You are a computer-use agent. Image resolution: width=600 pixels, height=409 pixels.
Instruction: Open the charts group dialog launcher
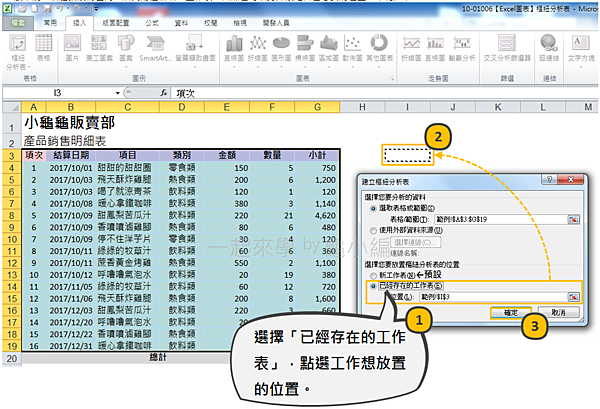point(391,78)
